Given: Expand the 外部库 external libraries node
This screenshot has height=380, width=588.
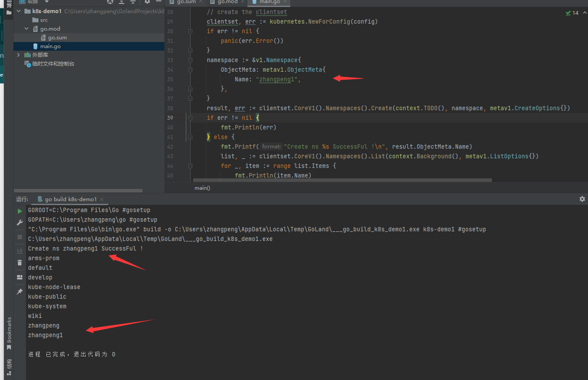Looking at the screenshot, I should 18,55.
